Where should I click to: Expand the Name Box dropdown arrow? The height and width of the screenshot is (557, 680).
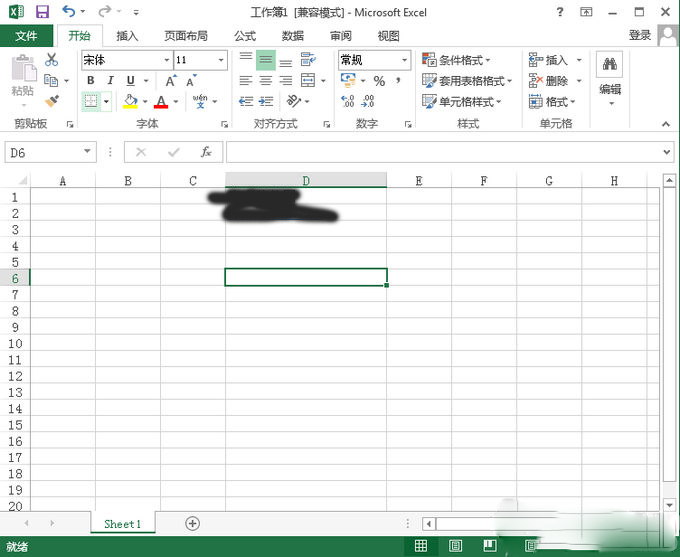87,152
